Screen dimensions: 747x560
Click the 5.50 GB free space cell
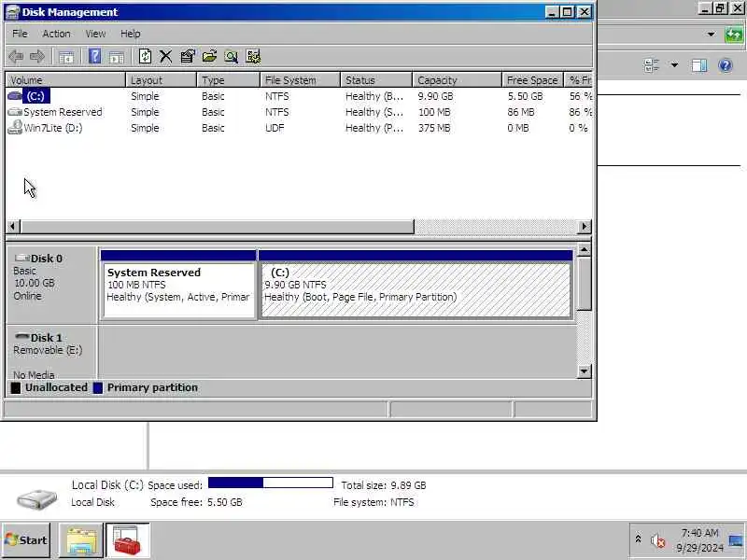(x=525, y=96)
